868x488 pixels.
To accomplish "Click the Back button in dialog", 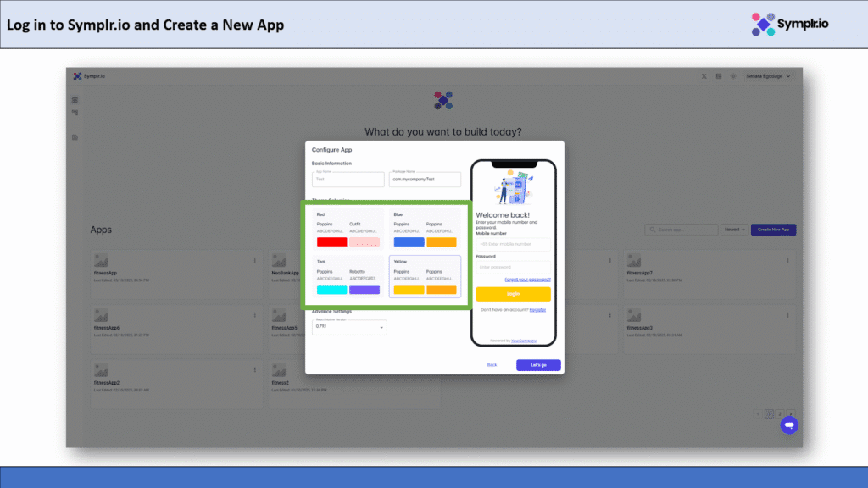I will tap(492, 365).
